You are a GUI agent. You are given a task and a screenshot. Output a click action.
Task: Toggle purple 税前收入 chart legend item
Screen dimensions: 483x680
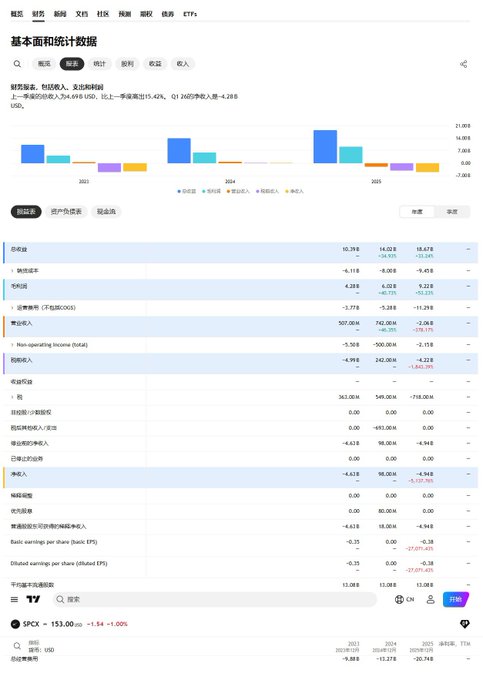(268, 191)
